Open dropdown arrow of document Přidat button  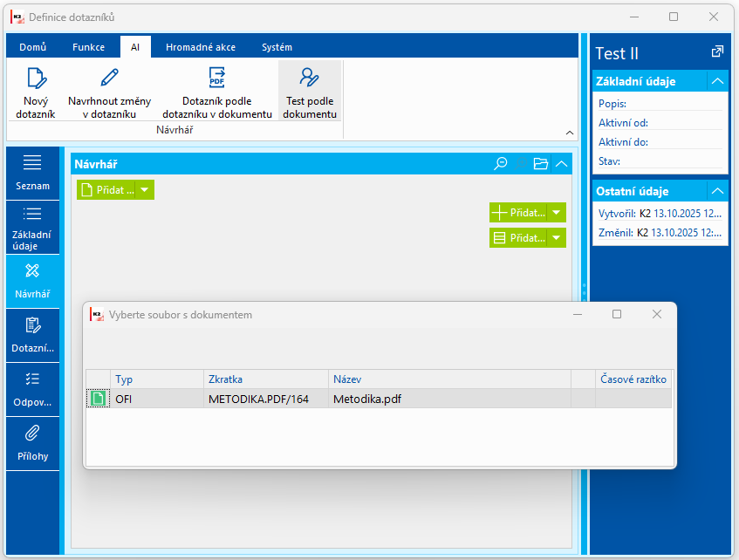(x=145, y=190)
